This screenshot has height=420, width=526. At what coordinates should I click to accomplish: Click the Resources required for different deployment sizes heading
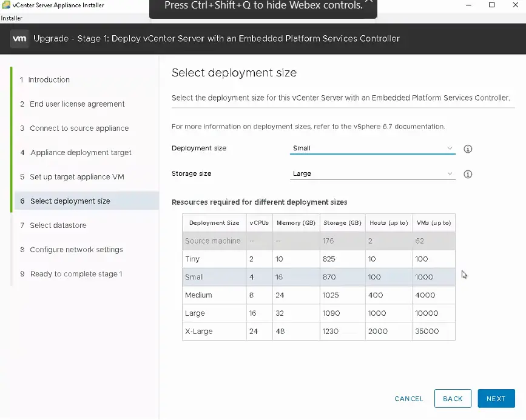coord(259,202)
